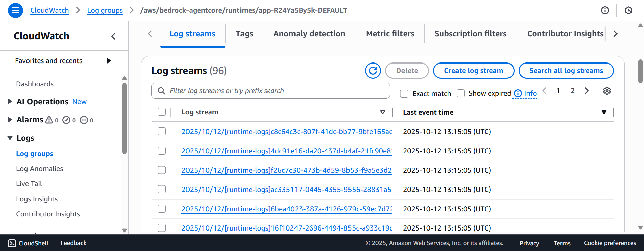Collapse the Logs section
Screen dimensions: 644x251
click(x=10, y=138)
